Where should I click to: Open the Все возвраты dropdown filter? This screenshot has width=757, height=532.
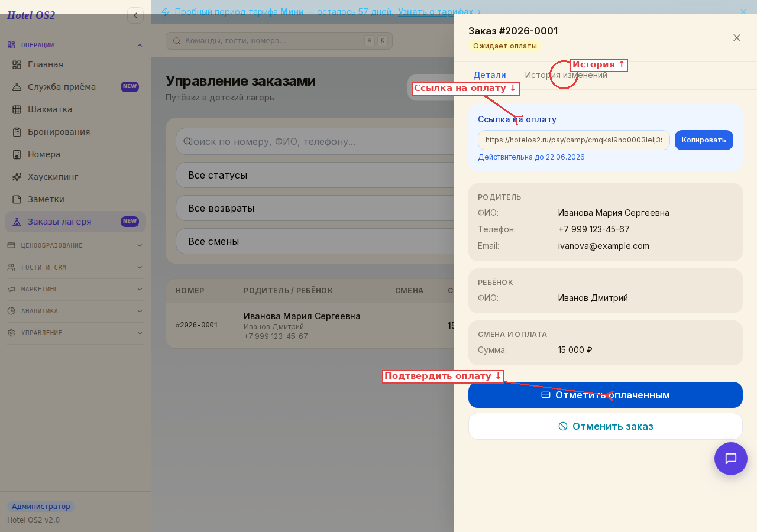pos(315,209)
